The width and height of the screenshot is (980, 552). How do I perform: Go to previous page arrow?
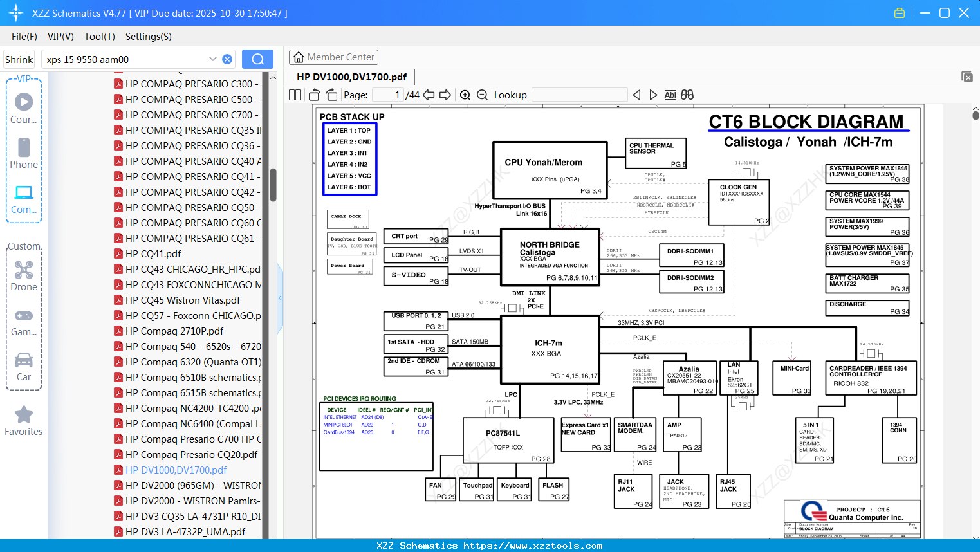(429, 95)
